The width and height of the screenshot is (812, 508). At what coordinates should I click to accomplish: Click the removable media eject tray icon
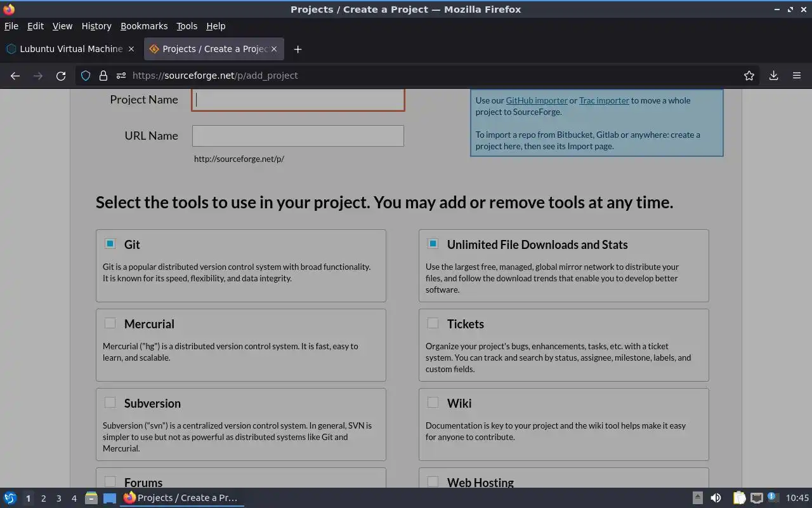pyautogui.click(x=697, y=498)
